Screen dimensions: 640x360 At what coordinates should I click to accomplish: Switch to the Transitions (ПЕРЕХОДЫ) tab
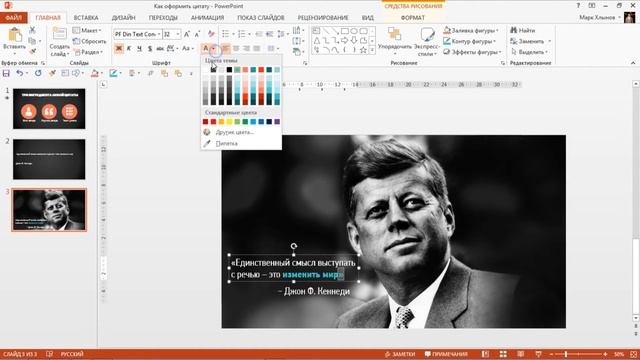(x=163, y=18)
